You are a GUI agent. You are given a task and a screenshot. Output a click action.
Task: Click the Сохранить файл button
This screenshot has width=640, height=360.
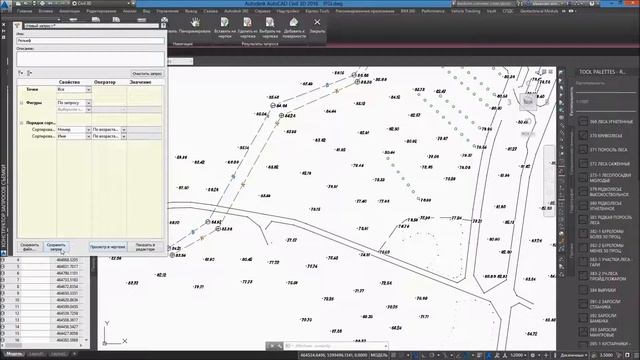[29, 247]
